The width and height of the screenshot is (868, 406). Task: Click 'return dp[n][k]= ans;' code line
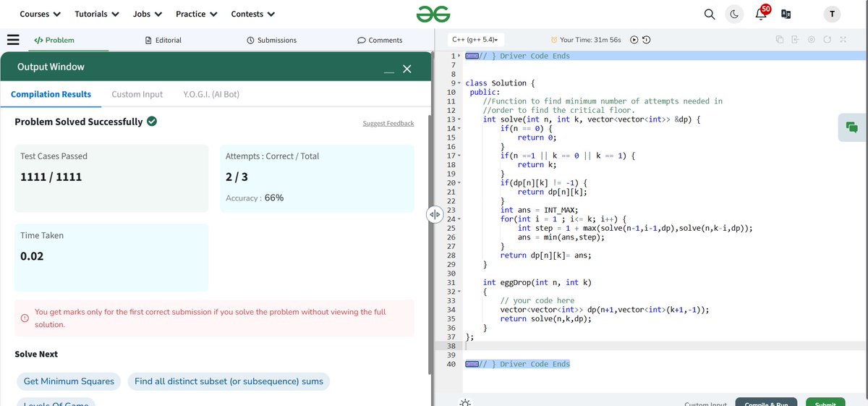tap(546, 255)
